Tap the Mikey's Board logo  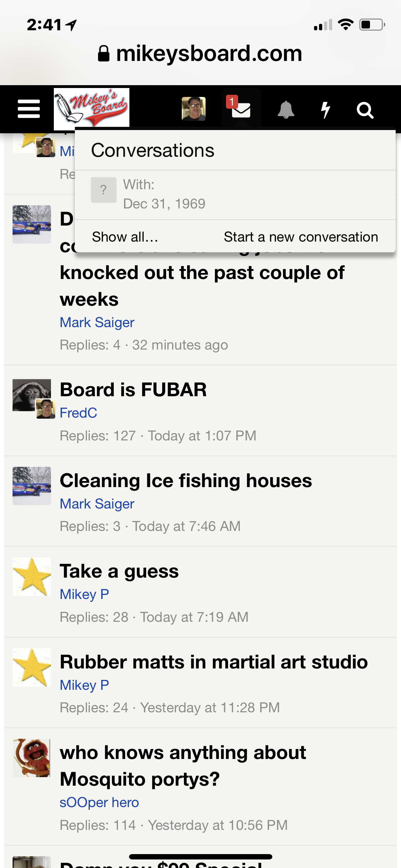click(x=92, y=108)
